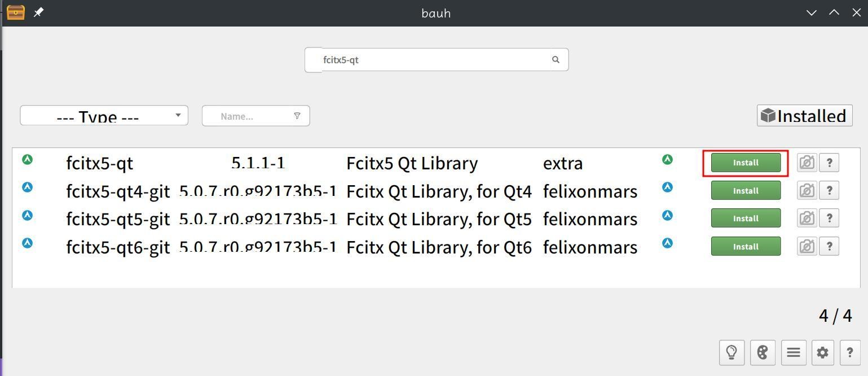The width and height of the screenshot is (868, 376).
Task: Open the theme palette icon
Action: coord(763,352)
